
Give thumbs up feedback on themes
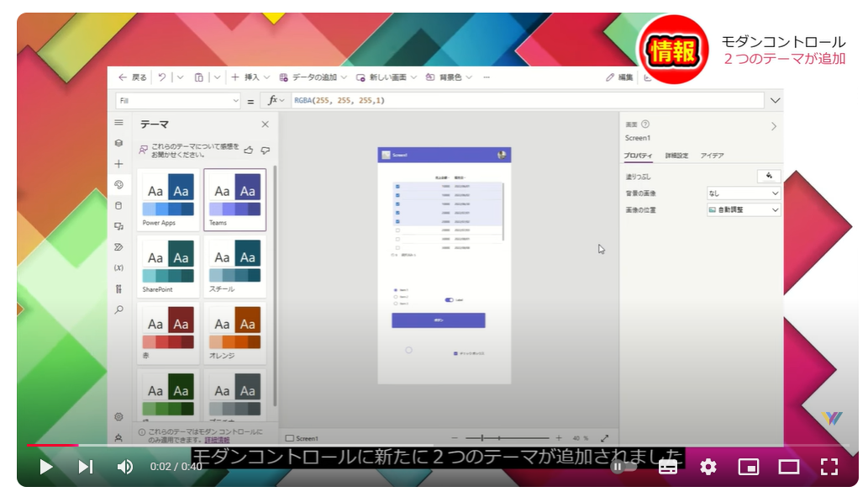pyautogui.click(x=249, y=151)
